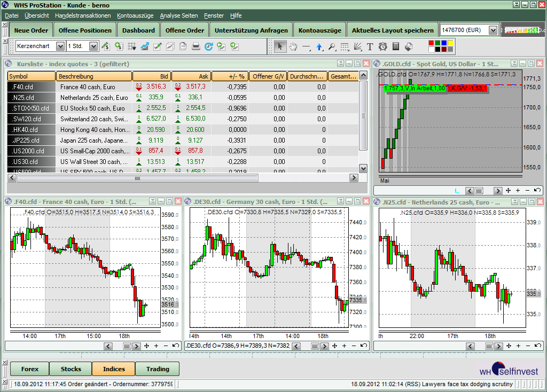The image size is (547, 392).
Task: Open the 1 Std. timeframe dropdown
Action: click(x=93, y=46)
